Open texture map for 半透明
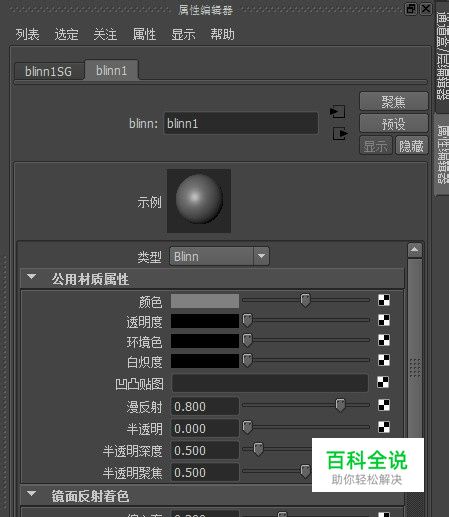The height and width of the screenshot is (517, 449). coord(384,427)
